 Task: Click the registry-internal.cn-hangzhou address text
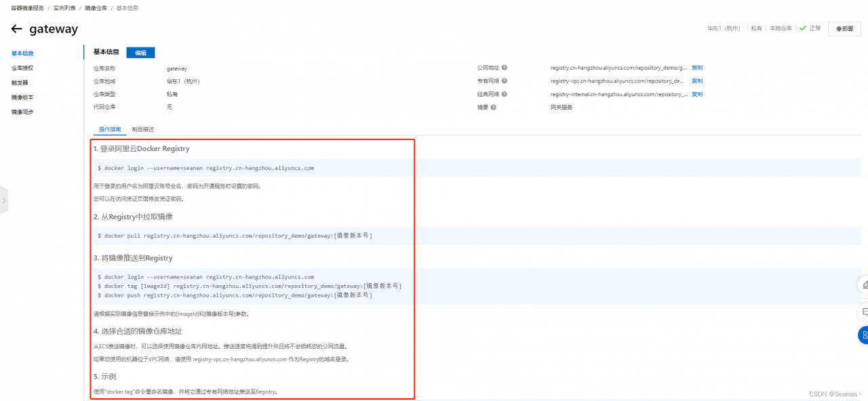tap(619, 94)
